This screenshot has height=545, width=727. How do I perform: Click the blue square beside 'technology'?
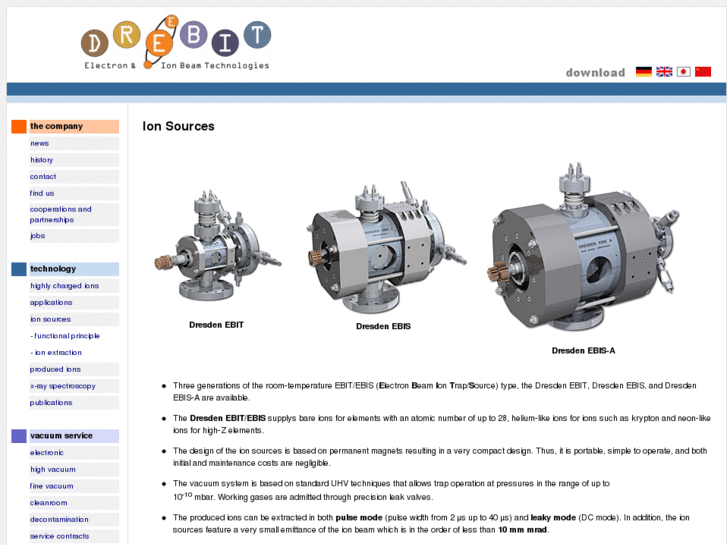19,269
